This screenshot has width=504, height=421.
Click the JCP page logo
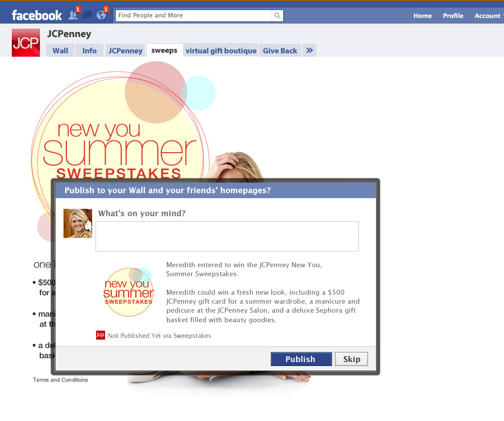pyautogui.click(x=26, y=43)
